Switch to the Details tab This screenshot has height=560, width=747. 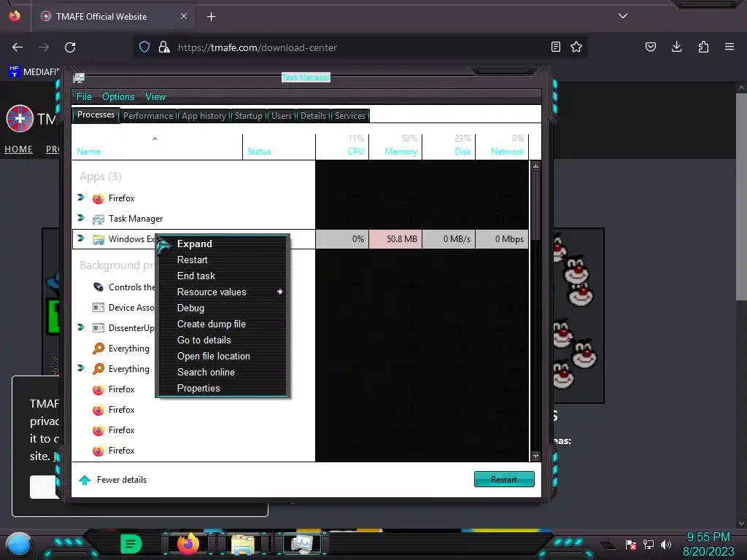(x=313, y=116)
